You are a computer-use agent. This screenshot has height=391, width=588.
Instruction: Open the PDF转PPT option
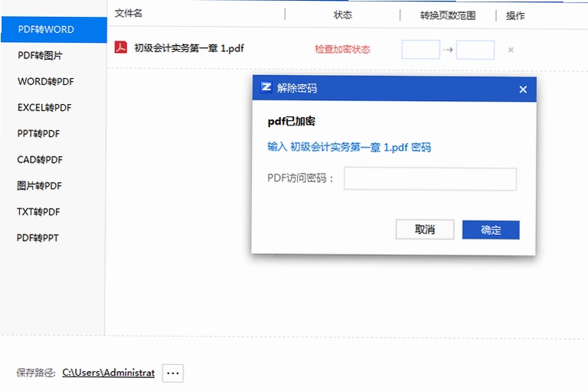pos(38,238)
